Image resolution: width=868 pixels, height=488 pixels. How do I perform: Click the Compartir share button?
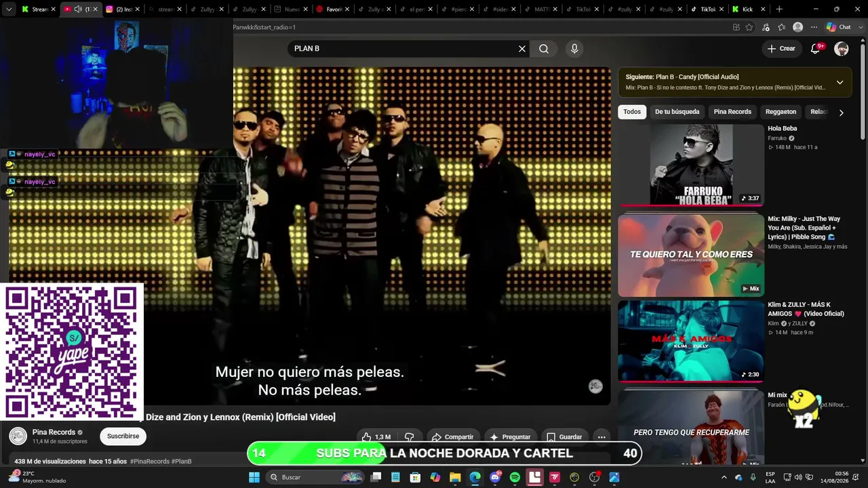click(x=452, y=437)
